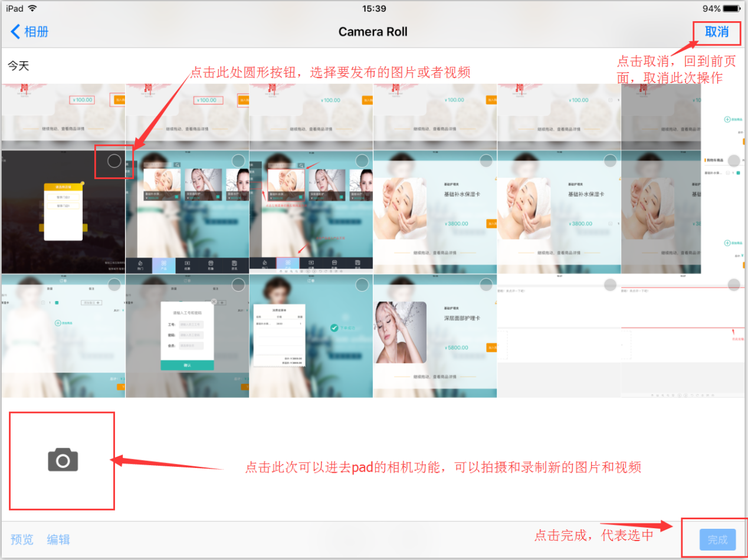This screenshot has width=748, height=560.
Task: Tap the 94% battery percentage
Action: point(711,8)
